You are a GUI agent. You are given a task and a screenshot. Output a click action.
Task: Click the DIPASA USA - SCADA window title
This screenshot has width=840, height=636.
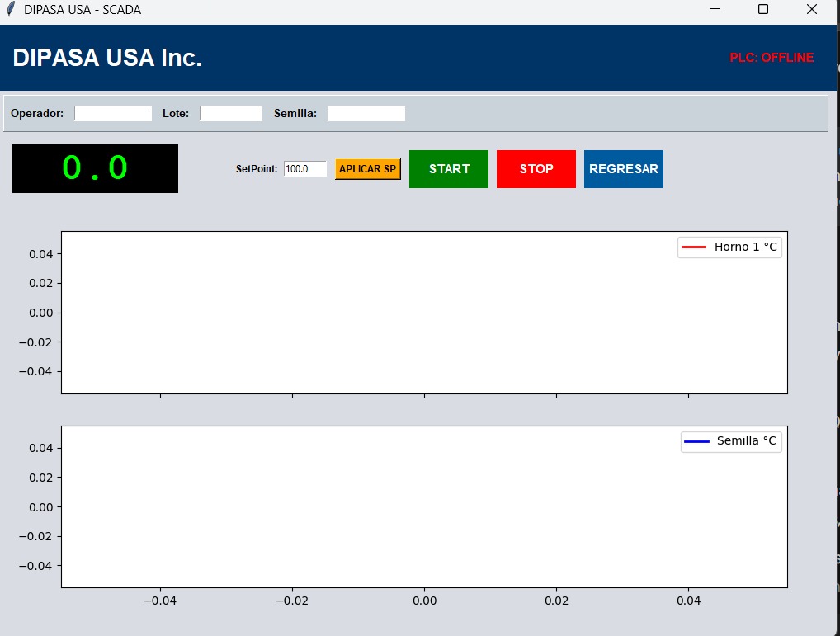click(83, 10)
